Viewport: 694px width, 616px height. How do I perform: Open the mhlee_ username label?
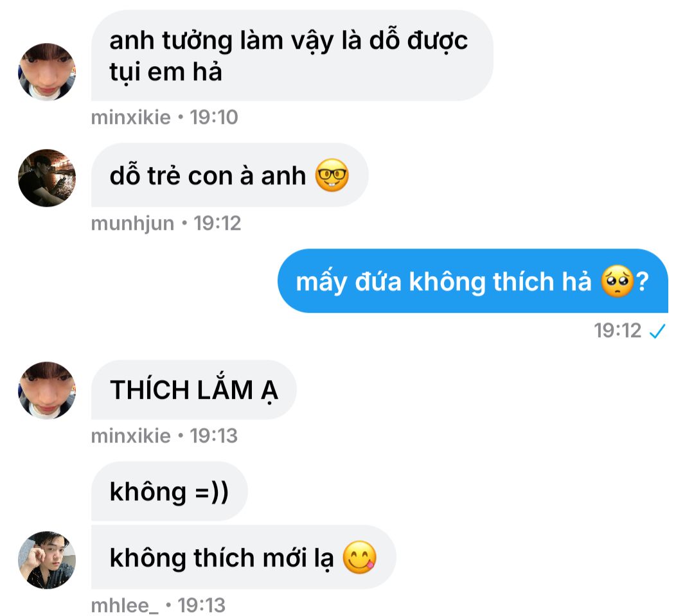click(125, 605)
